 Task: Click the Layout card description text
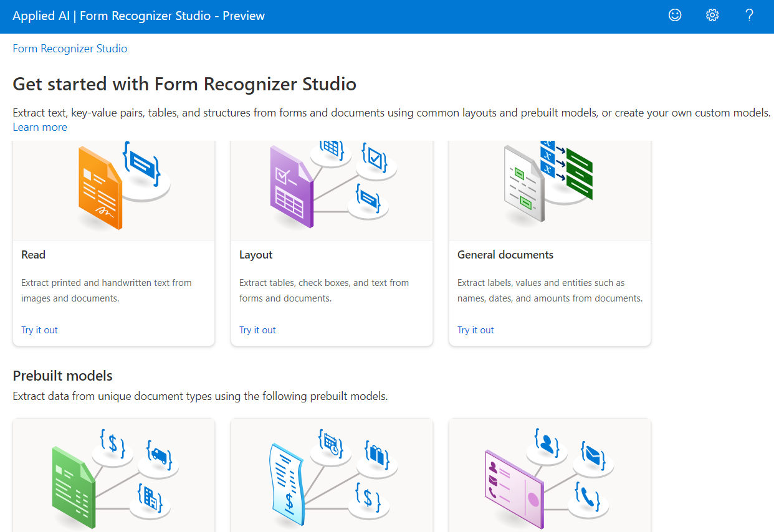pos(324,290)
